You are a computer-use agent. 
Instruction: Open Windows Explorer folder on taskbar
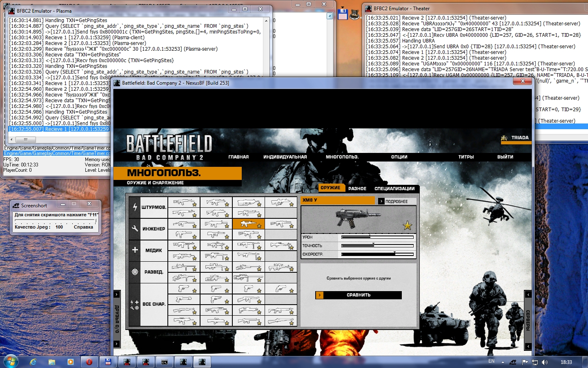tap(52, 362)
